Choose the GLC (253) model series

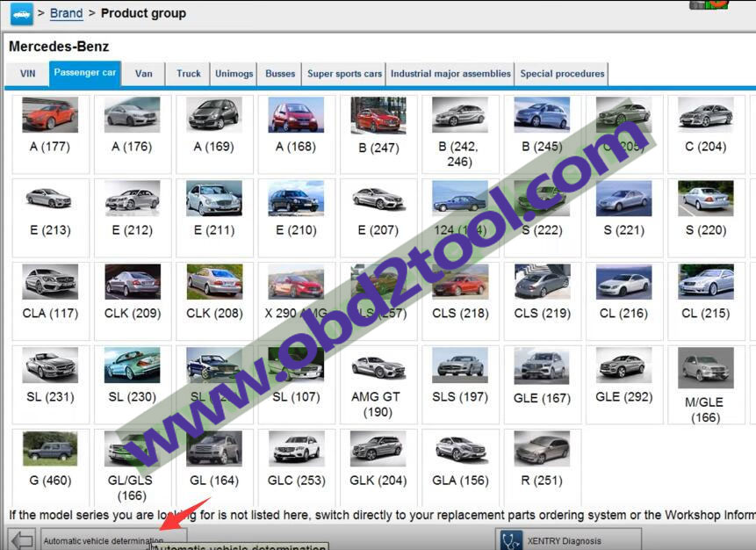[x=297, y=467]
